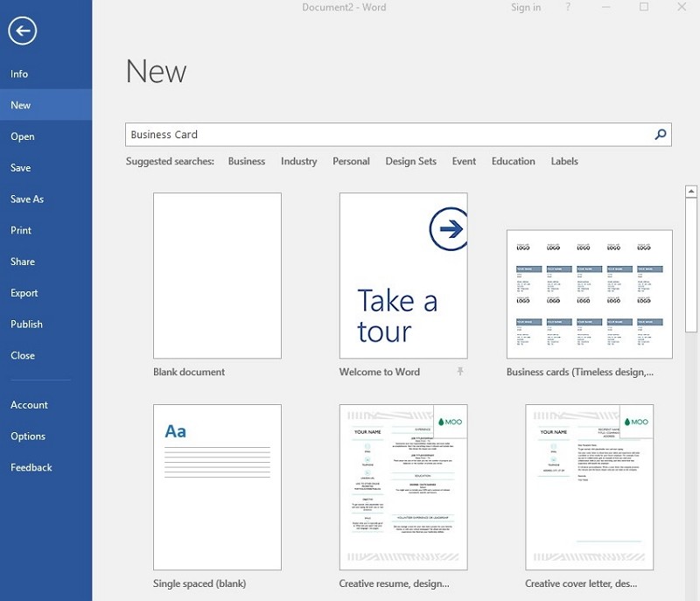Choose Save in the backstage menu
The height and width of the screenshot is (601, 700).
[x=46, y=168]
